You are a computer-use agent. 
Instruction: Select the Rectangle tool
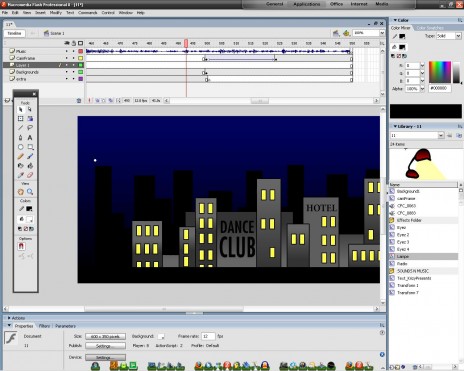(30, 147)
